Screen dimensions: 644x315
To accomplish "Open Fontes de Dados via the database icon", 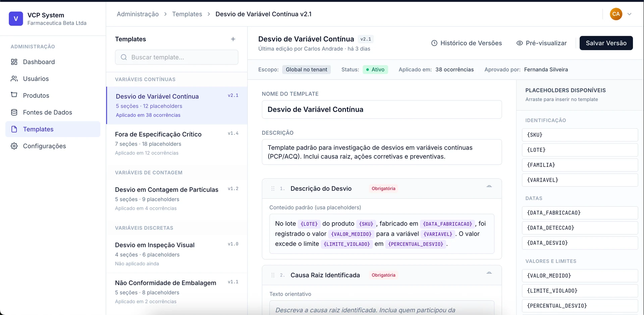I will coord(14,112).
